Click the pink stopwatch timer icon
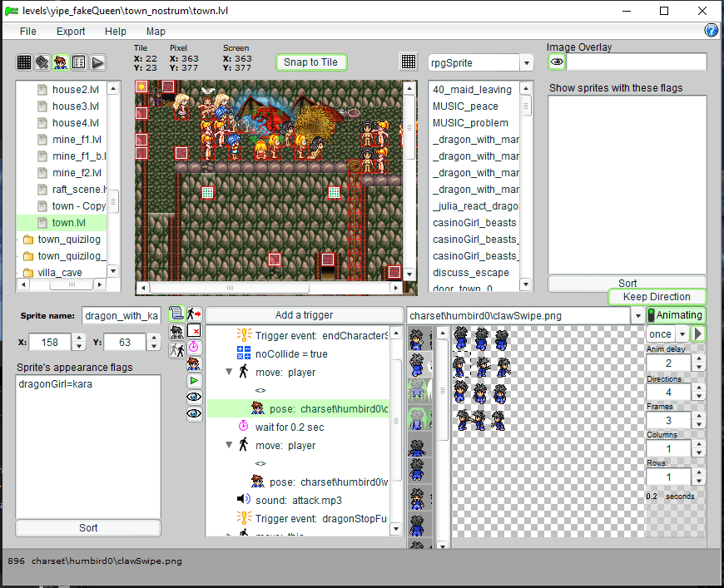 194,347
